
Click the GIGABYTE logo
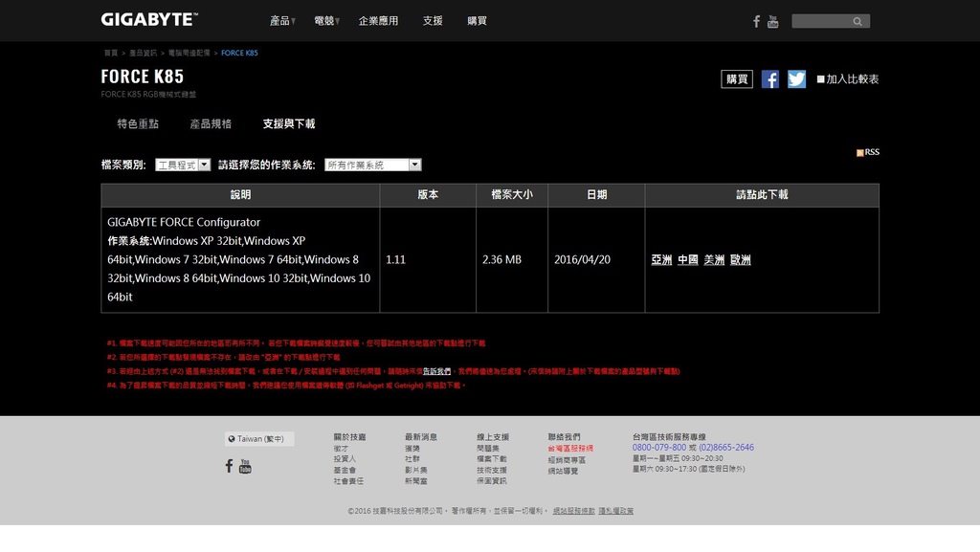click(149, 20)
